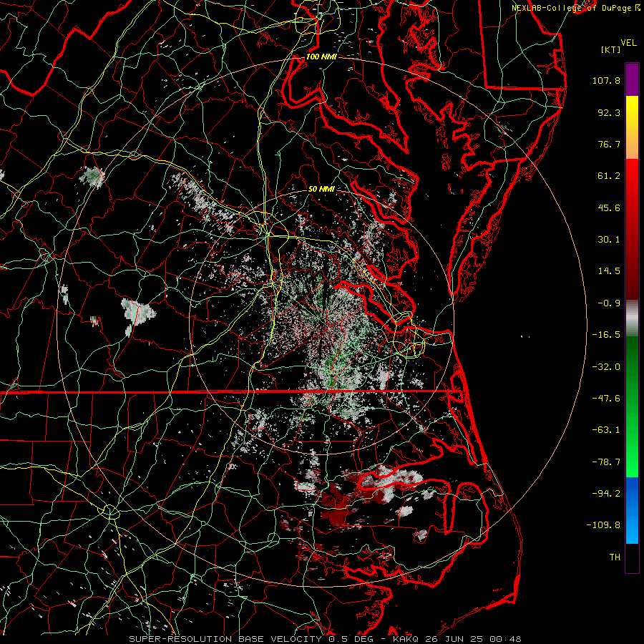The image size is (644, 644).
Task: Click the 30.1 legend value
Action: 609,240
